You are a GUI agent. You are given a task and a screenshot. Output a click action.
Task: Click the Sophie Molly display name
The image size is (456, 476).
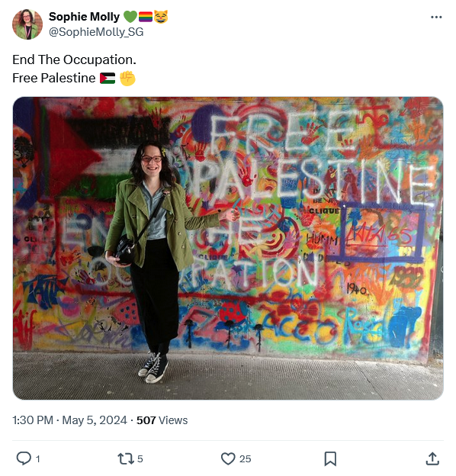coord(84,17)
